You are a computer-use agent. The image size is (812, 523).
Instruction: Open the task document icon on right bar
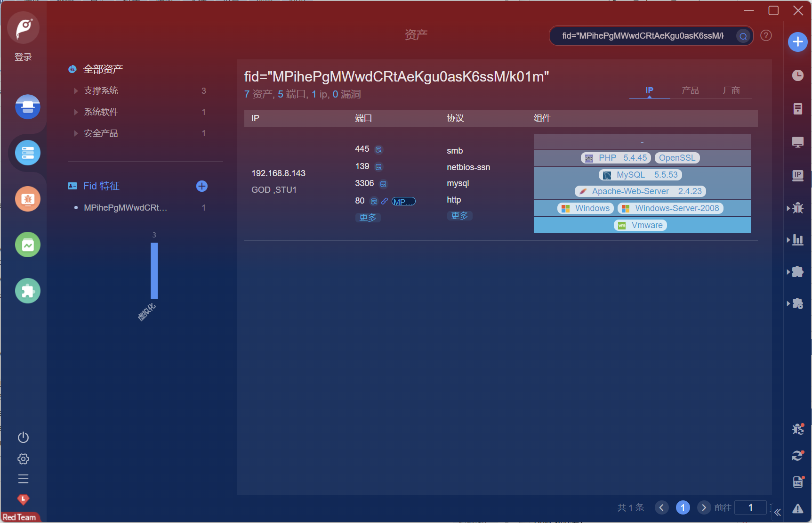tap(798, 109)
